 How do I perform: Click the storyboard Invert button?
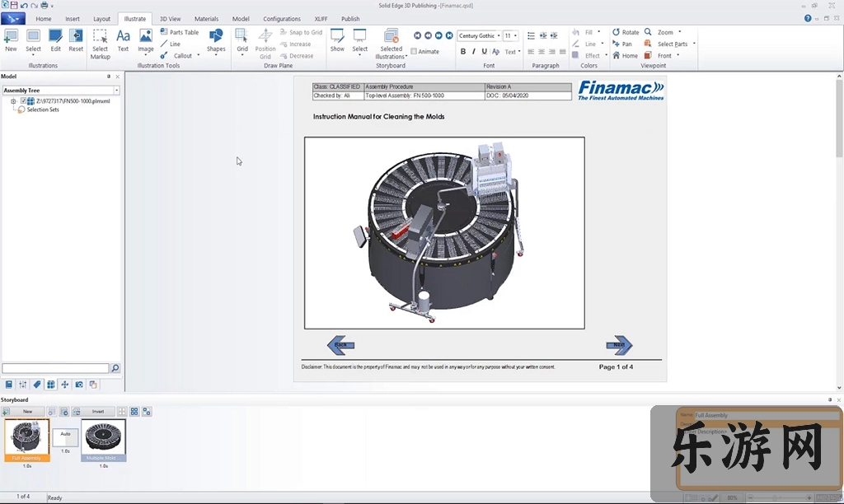point(93,412)
